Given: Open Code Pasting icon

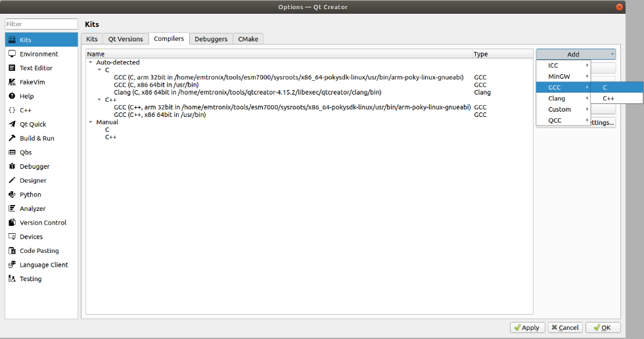Looking at the screenshot, I should 12,251.
